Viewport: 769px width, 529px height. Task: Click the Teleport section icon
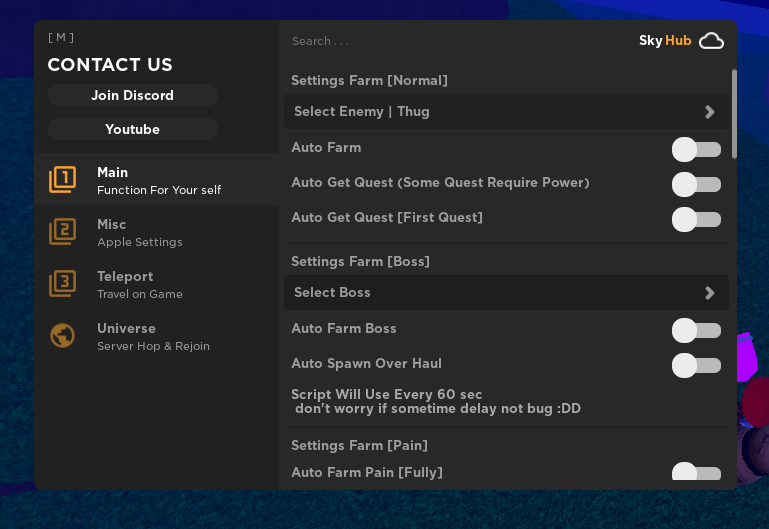tap(62, 284)
